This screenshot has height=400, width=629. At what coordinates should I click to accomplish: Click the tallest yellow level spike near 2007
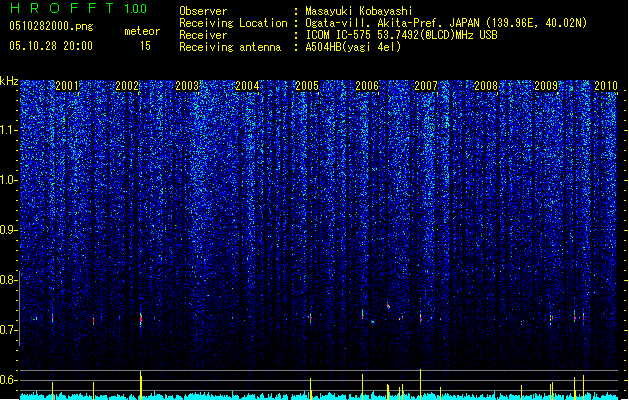point(420,384)
